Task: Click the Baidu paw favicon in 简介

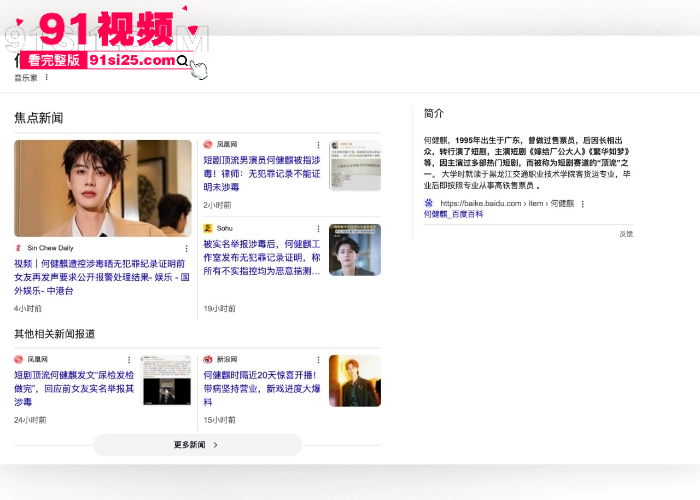Action: click(x=429, y=203)
